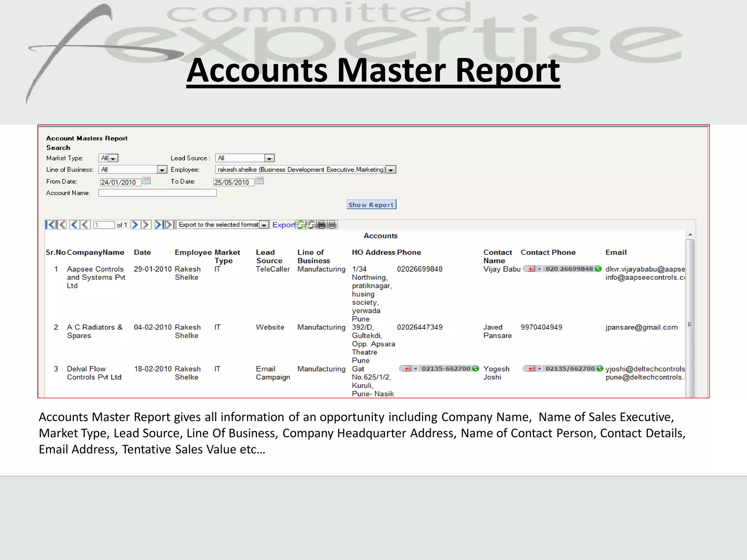Click the flag icon beside 02135/662700
The image size is (747, 560).
pos(531,369)
